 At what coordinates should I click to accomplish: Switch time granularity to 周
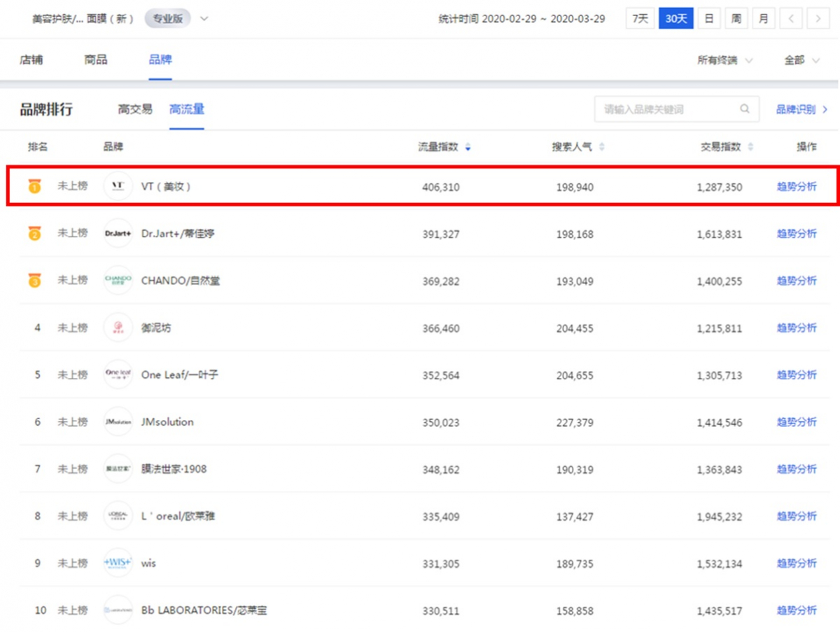[x=736, y=19]
